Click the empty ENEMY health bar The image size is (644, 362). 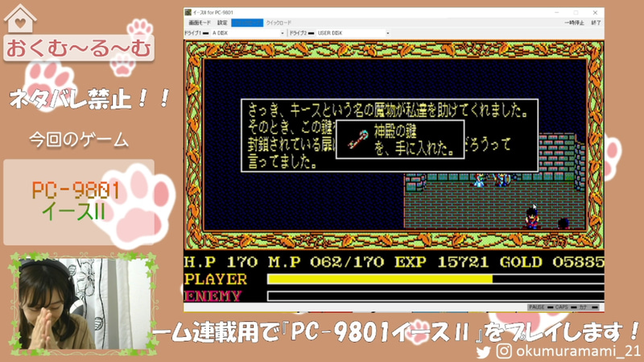pos(436,296)
